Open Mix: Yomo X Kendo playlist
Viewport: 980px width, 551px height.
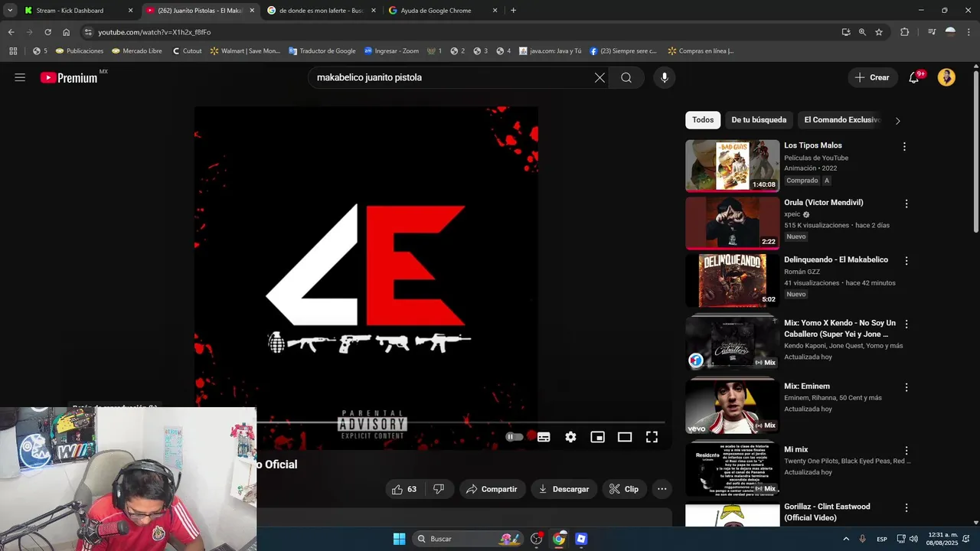click(840, 328)
